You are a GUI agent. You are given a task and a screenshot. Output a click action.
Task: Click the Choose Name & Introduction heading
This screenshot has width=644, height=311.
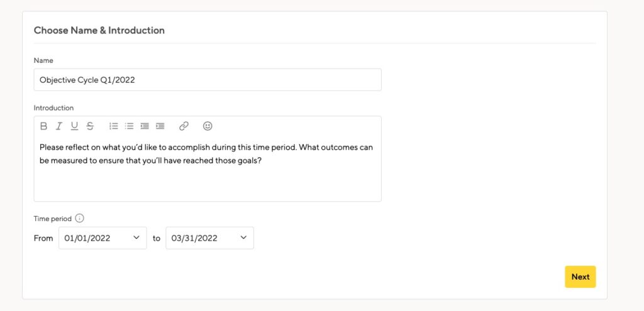click(x=99, y=30)
